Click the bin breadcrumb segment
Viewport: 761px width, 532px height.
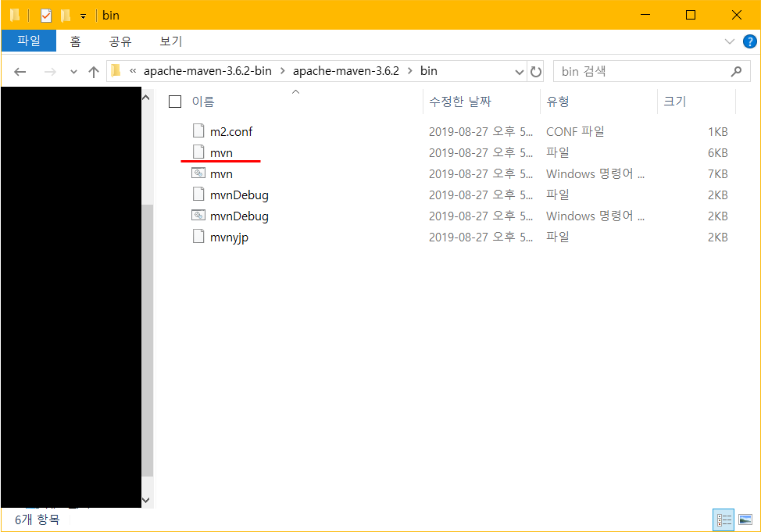[428, 71]
